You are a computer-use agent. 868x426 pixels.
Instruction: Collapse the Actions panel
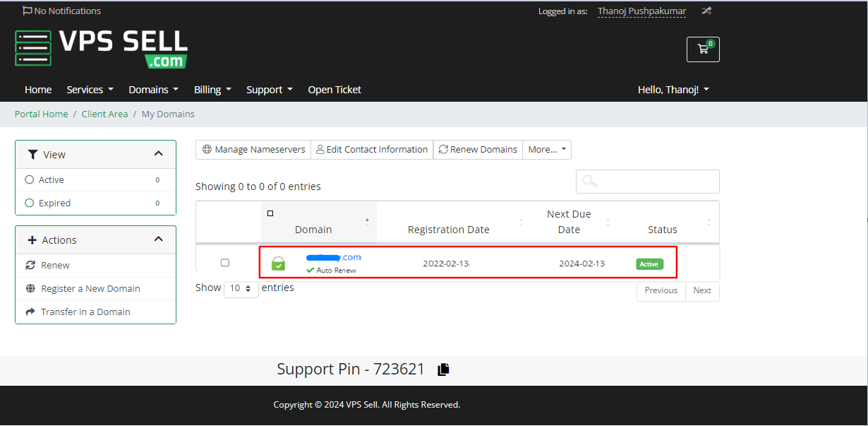[158, 239]
